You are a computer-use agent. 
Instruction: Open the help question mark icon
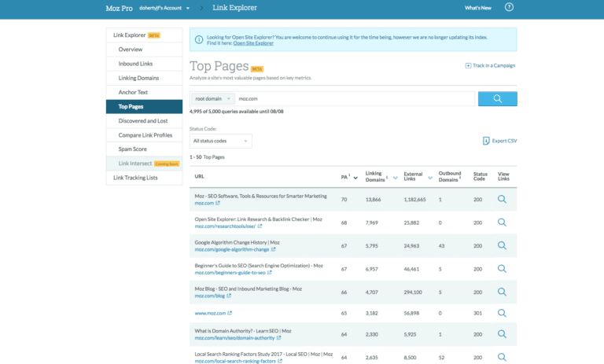pyautogui.click(x=509, y=7)
